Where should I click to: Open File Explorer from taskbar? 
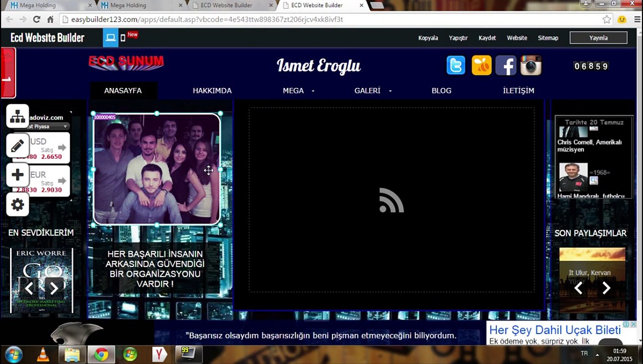tap(72, 355)
